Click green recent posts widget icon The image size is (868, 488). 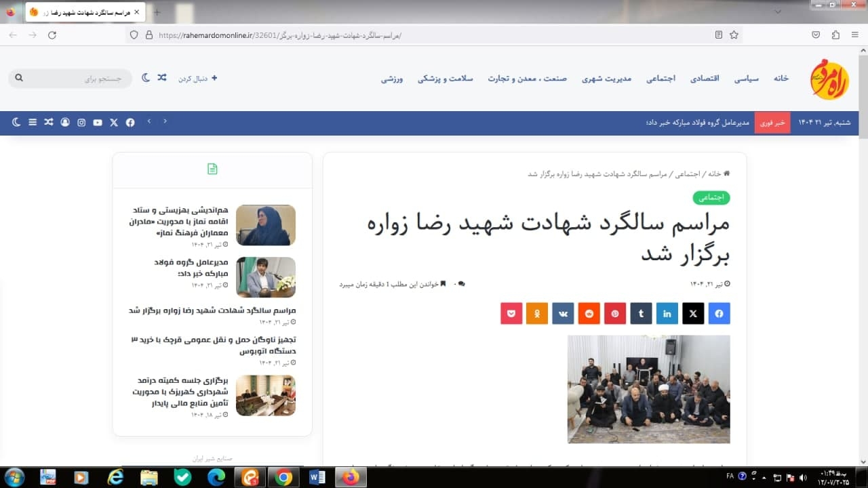212,169
